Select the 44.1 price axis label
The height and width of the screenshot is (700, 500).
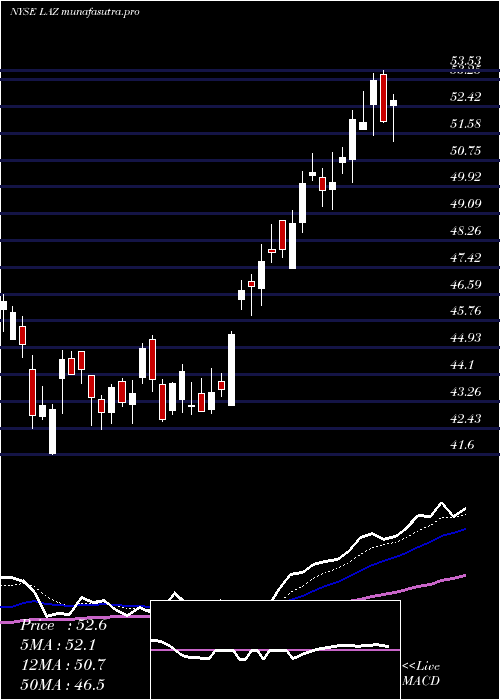click(x=462, y=365)
